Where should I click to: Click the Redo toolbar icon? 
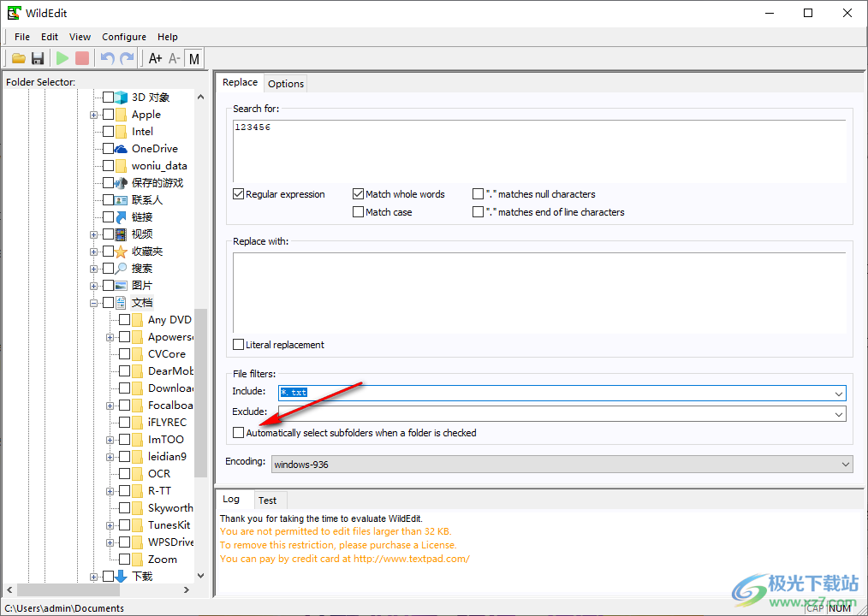coord(128,58)
